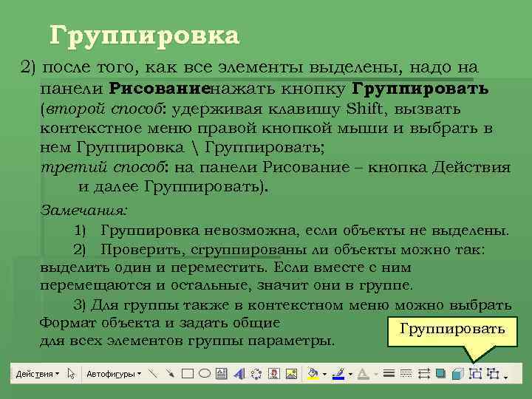Click the Замечания: heading text

pyautogui.click(x=83, y=211)
